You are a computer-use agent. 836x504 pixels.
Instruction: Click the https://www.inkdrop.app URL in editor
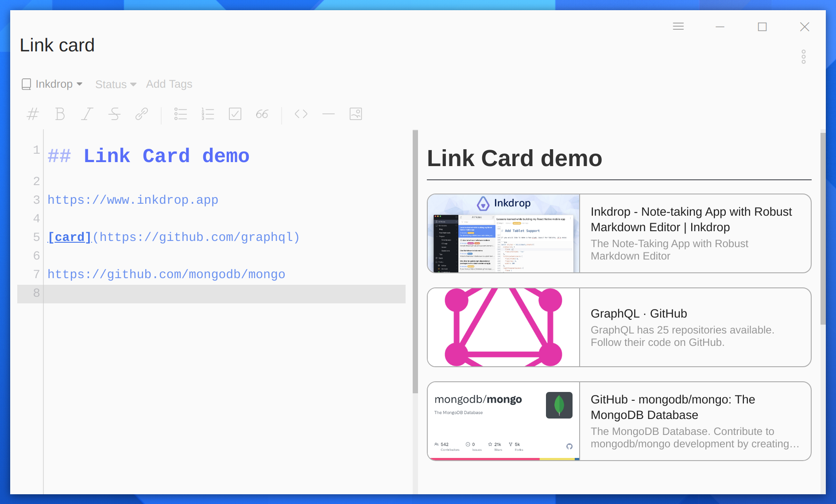coord(133,200)
